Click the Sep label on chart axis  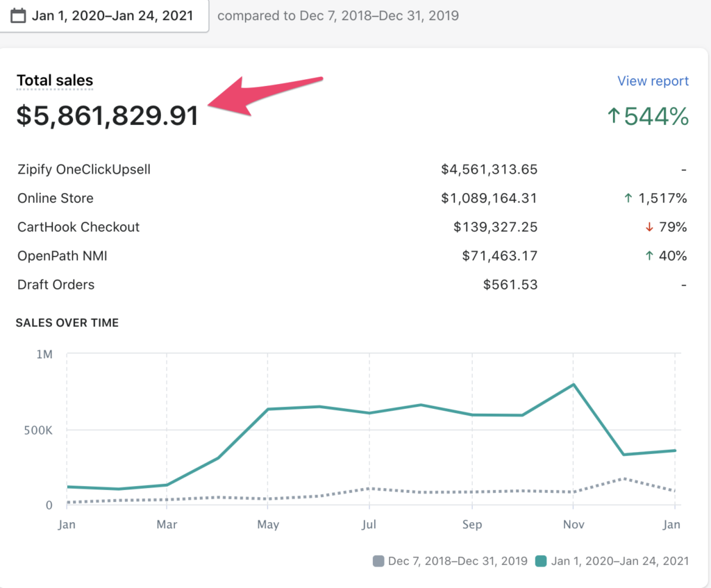tap(471, 525)
